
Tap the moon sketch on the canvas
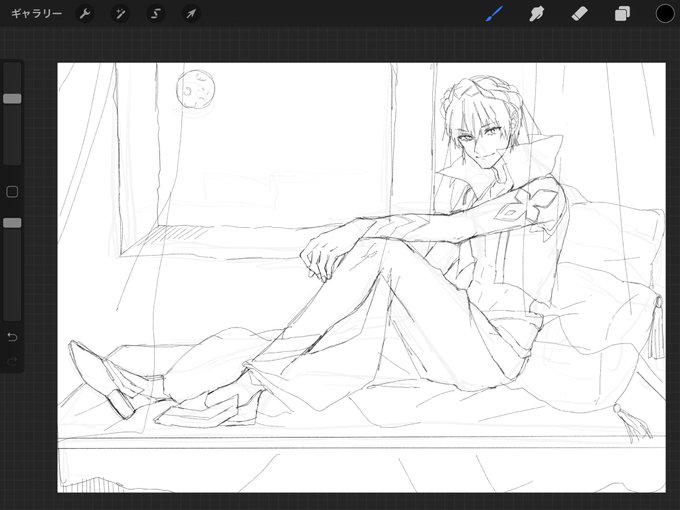pos(196,90)
